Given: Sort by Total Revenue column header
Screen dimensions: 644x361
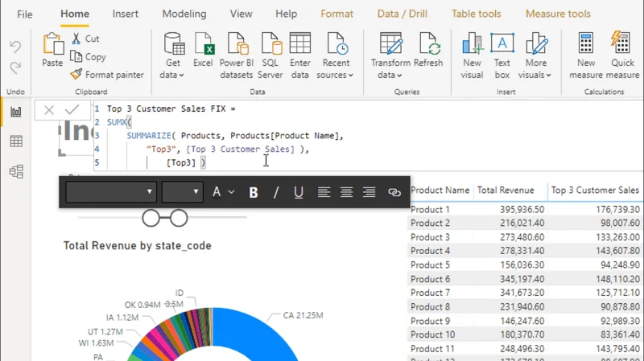Looking at the screenshot, I should 506,191.
